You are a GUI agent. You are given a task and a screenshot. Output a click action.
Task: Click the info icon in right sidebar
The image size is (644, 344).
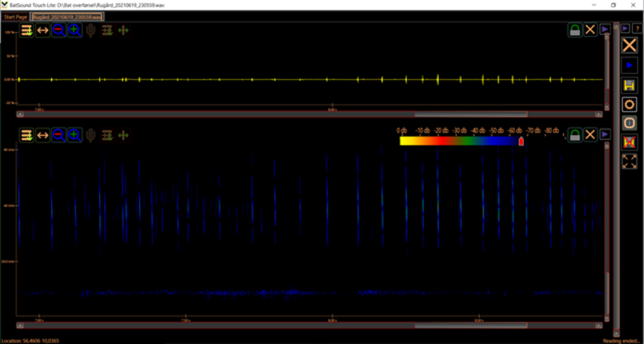tap(629, 123)
